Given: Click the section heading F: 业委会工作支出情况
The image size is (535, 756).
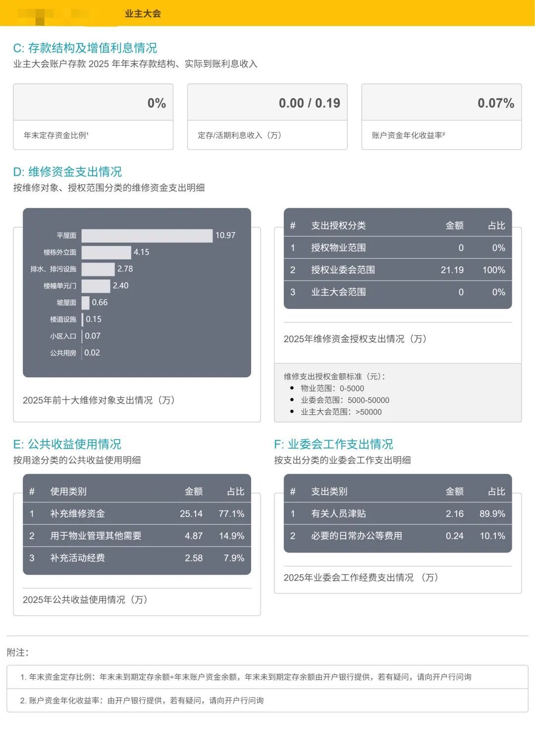Looking at the screenshot, I should pyautogui.click(x=333, y=444).
